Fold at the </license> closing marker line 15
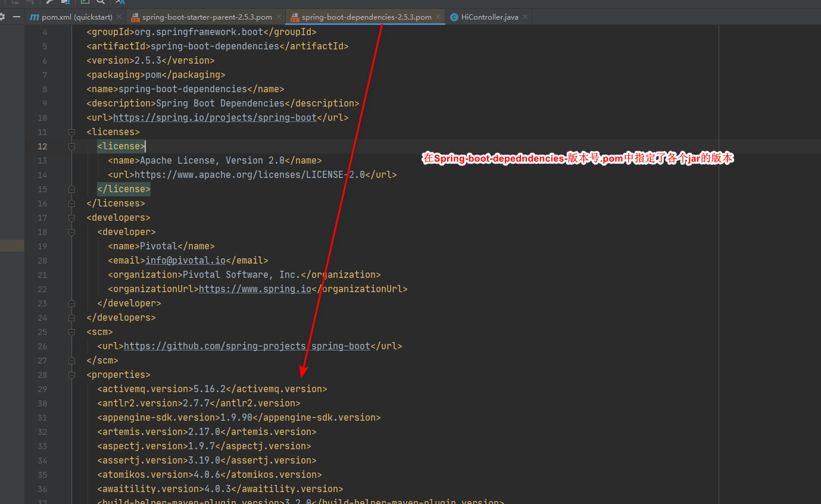 click(71, 189)
